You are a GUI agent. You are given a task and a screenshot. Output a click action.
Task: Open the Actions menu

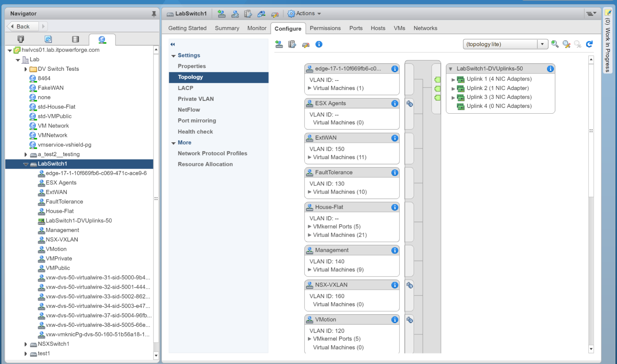(x=304, y=13)
